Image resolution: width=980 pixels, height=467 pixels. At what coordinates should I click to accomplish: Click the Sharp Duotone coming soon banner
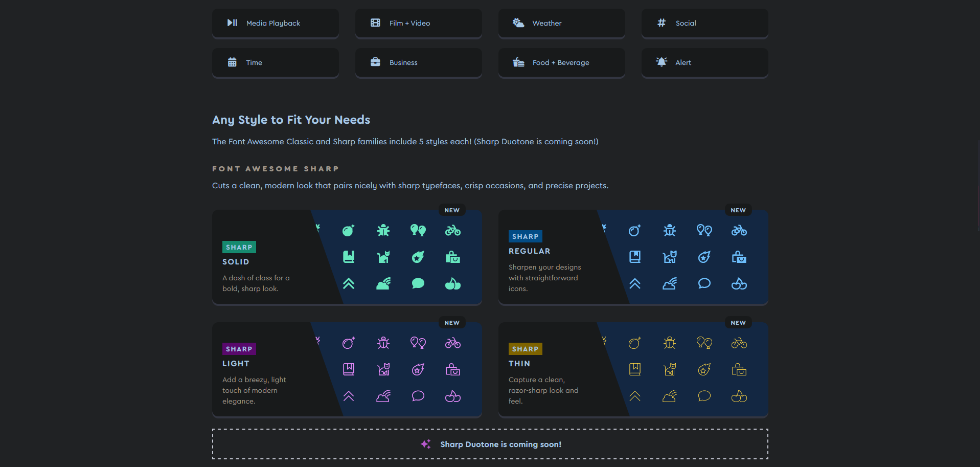click(490, 444)
